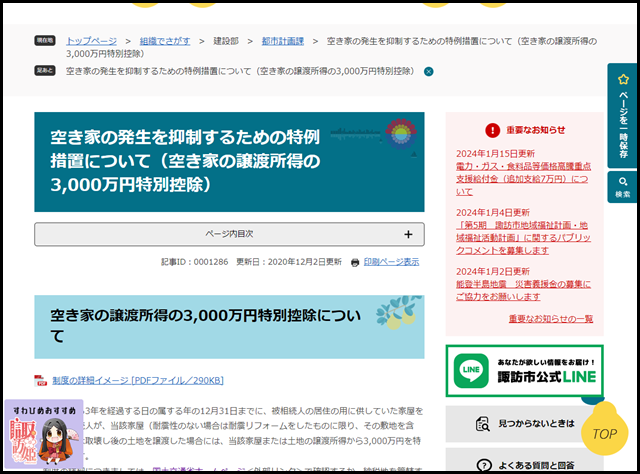Click ページを一時保存 side tab
Image resolution: width=640 pixels, height=474 pixels.
(622, 116)
